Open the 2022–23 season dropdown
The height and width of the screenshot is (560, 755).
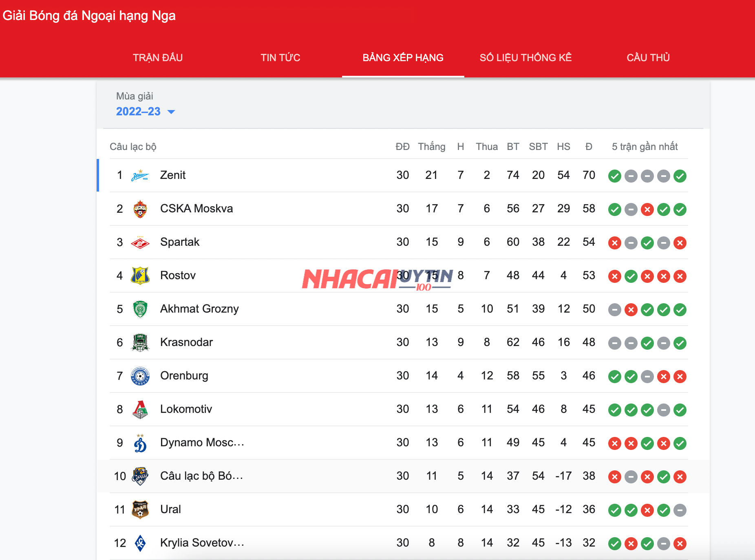click(145, 112)
